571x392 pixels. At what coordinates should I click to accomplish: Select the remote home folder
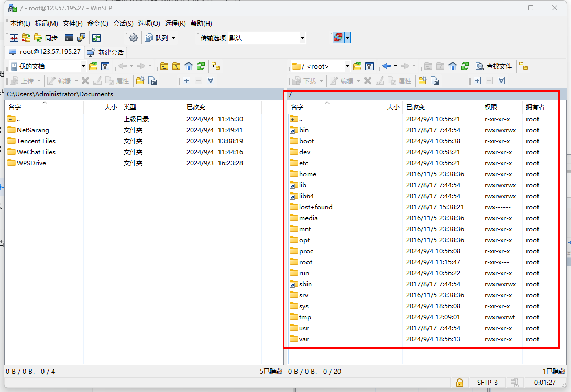click(x=308, y=174)
